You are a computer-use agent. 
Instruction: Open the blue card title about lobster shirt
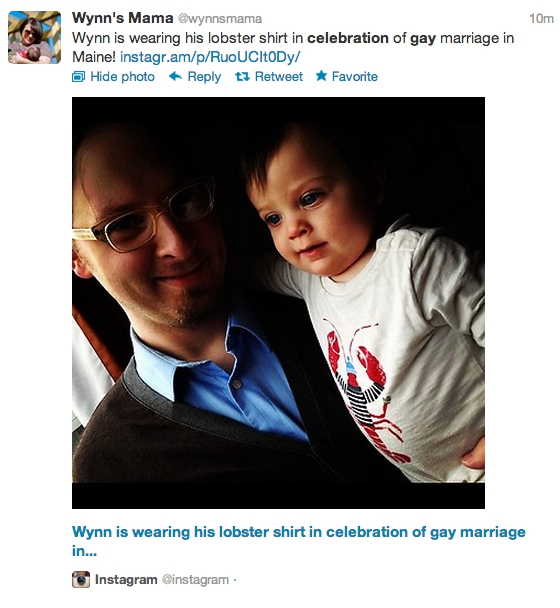[x=299, y=541]
